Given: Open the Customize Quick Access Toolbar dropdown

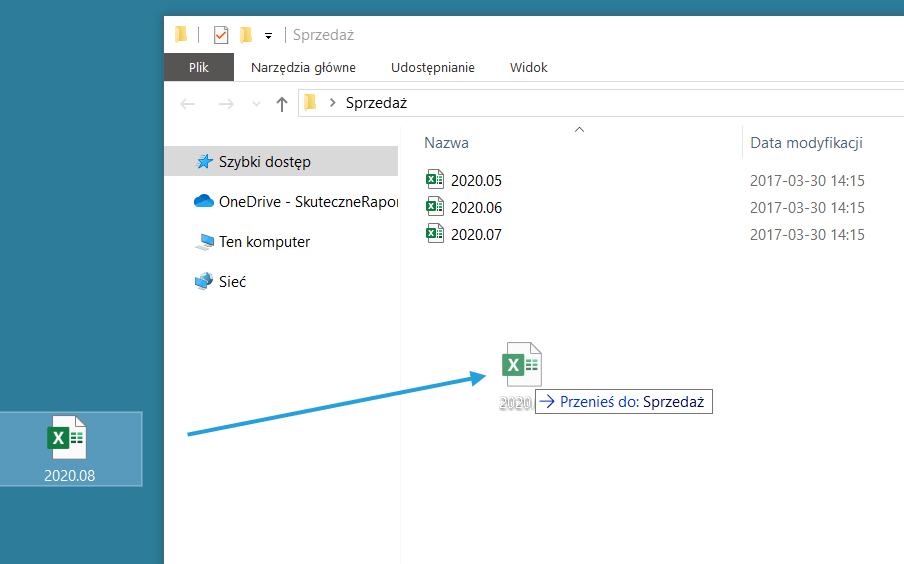Looking at the screenshot, I should tap(268, 36).
